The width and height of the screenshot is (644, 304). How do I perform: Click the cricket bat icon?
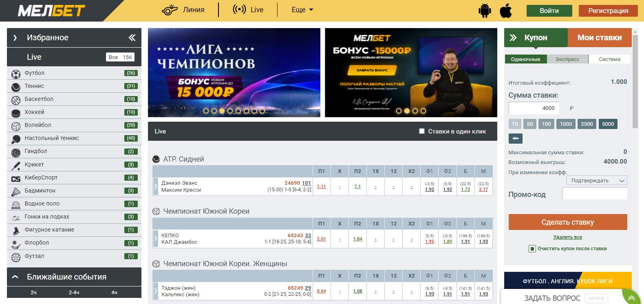(16, 165)
